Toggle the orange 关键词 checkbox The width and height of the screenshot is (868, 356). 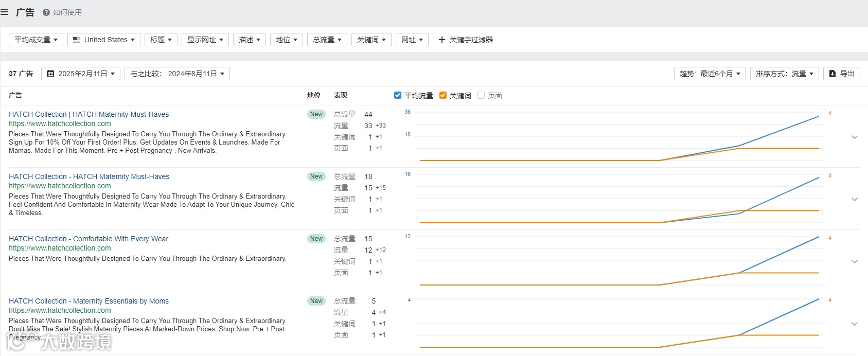[443, 95]
